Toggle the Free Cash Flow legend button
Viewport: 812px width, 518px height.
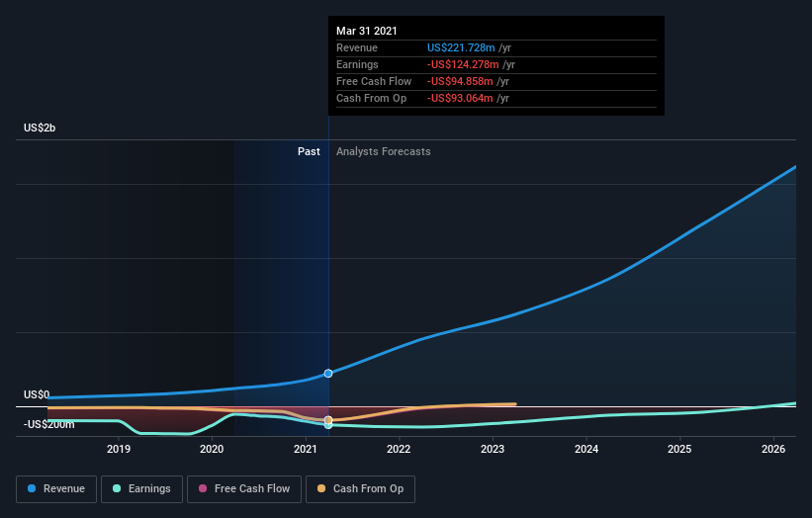click(x=244, y=489)
